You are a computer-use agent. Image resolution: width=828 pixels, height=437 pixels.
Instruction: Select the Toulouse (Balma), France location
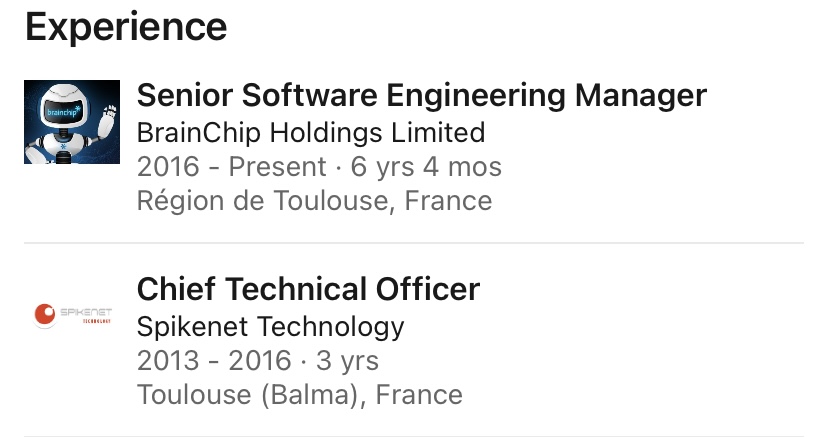[299, 394]
